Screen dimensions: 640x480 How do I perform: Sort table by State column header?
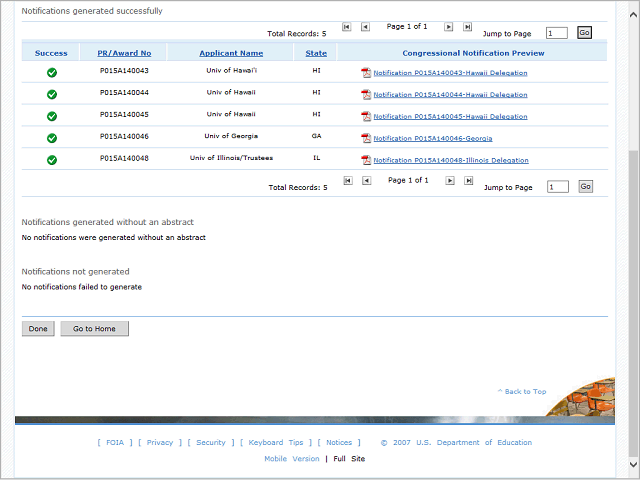pos(316,52)
